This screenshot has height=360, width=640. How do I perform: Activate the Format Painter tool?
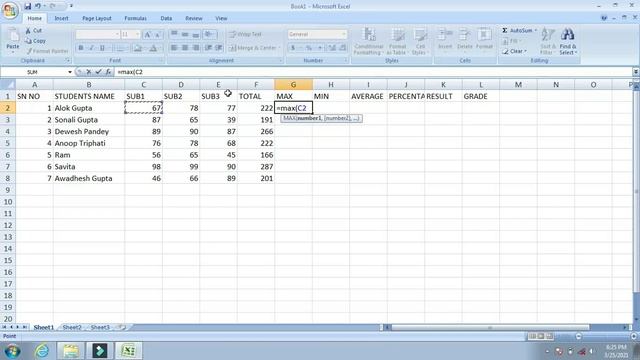(x=47, y=51)
